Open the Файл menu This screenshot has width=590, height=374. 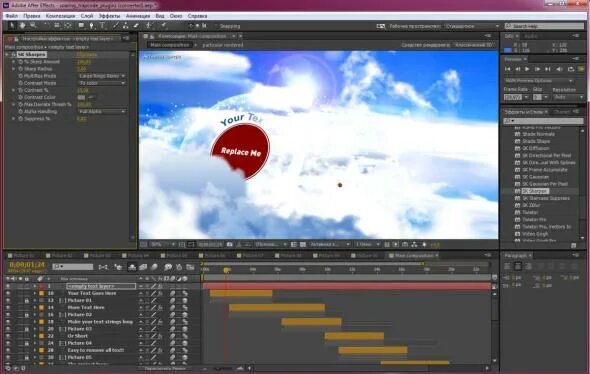(x=11, y=16)
